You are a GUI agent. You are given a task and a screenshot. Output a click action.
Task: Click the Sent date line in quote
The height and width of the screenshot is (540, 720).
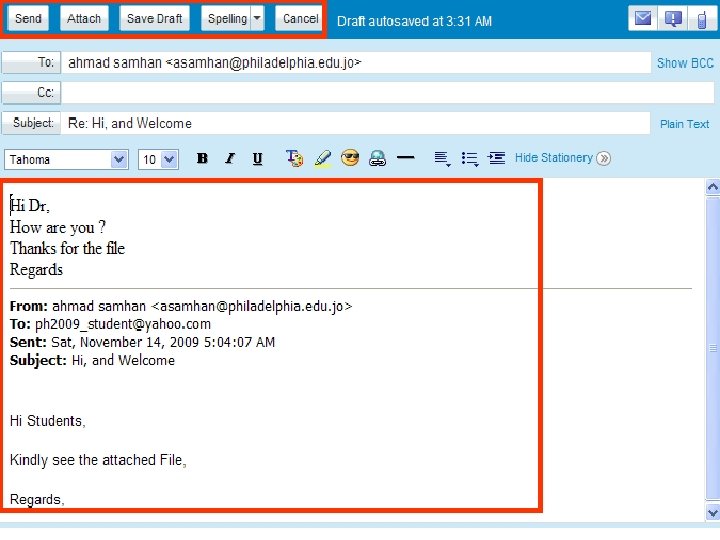point(142,342)
